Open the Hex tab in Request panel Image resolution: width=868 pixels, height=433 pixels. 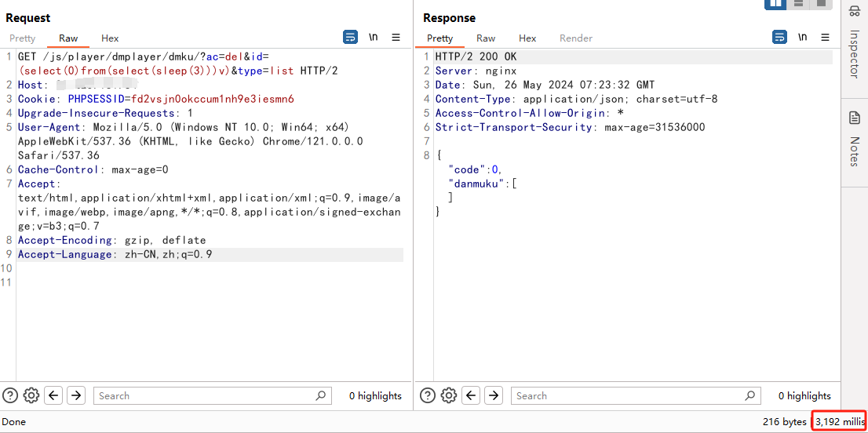point(110,38)
